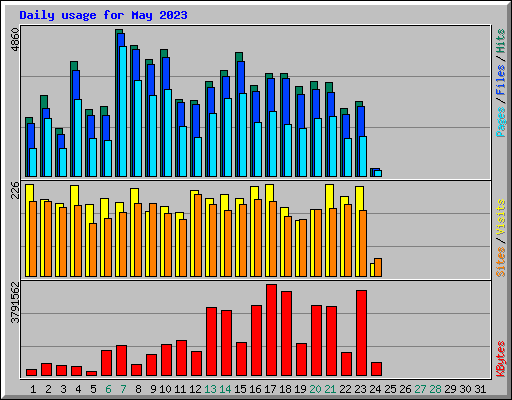The image size is (512, 400).
Task: Click the 226 visits axis value
Action: pyautogui.click(x=15, y=190)
